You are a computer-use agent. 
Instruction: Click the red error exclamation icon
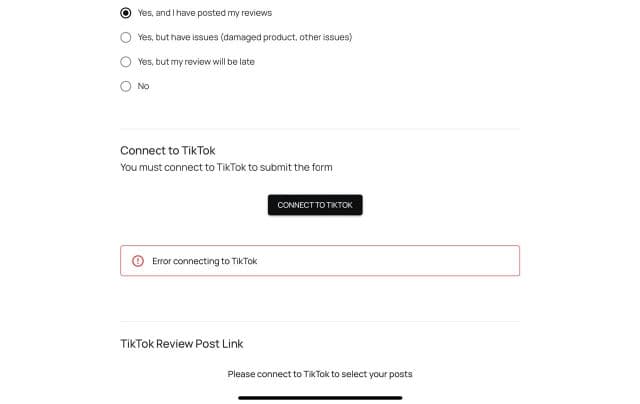(x=138, y=261)
